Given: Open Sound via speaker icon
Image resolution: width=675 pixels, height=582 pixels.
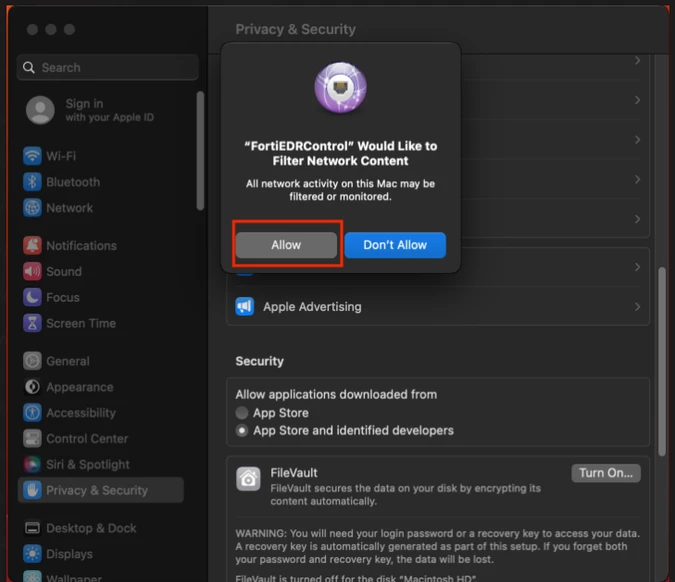Looking at the screenshot, I should tap(32, 271).
